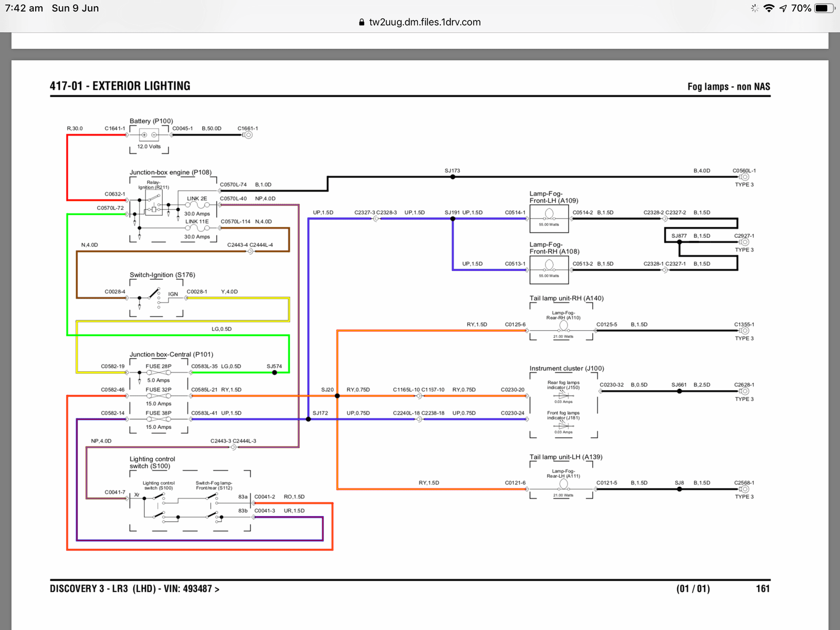The height and width of the screenshot is (630, 840).
Task: Tap the Battery (P100) label
Action: click(x=151, y=121)
